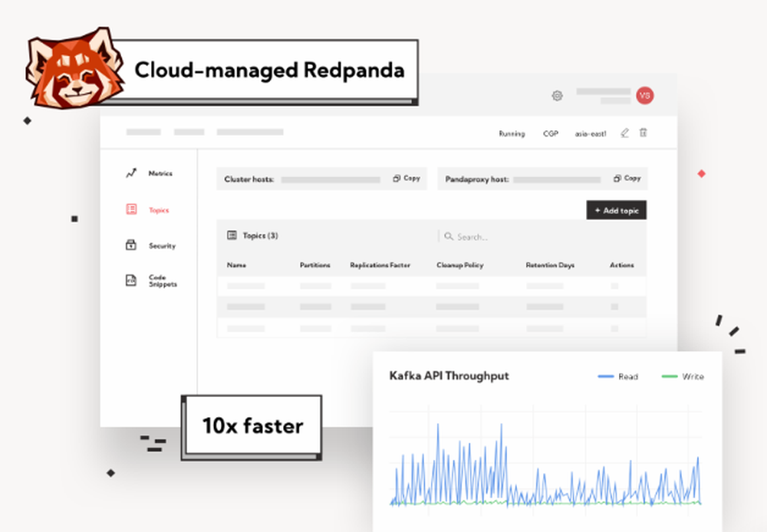
Task: Copy the Pandaproxy host value
Action: 627,179
